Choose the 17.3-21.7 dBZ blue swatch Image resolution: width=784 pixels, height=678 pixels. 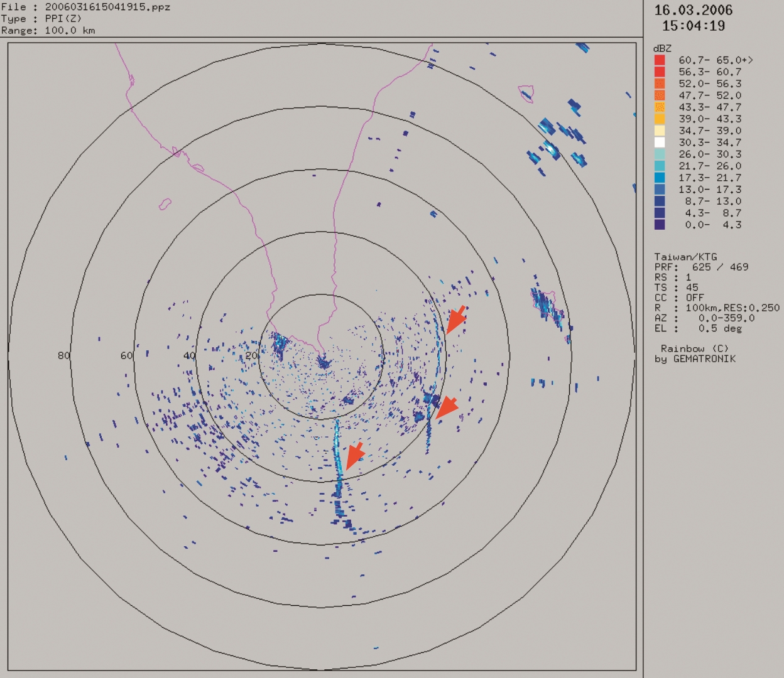660,178
